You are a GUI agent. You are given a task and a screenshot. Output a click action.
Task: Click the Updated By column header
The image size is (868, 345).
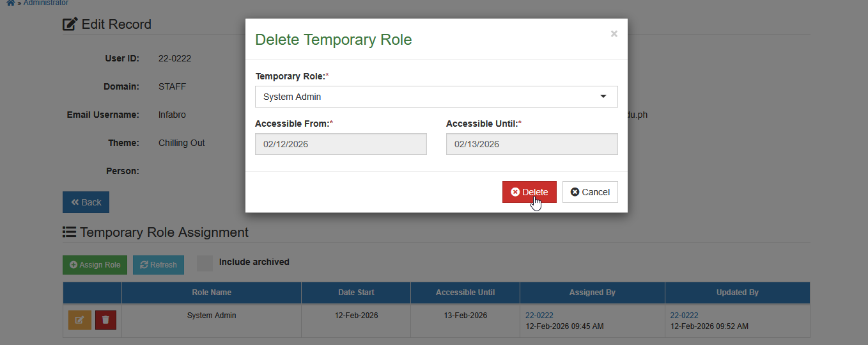coord(738,293)
